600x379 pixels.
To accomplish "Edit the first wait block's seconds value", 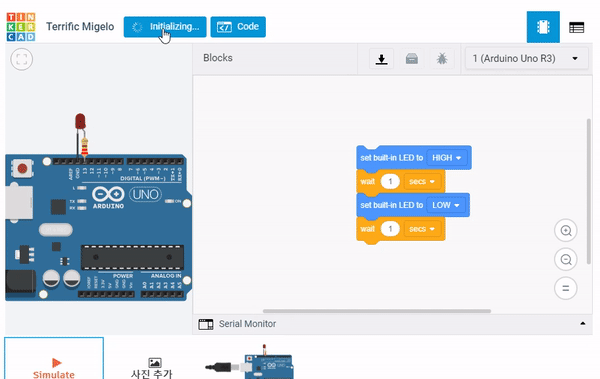I will click(x=390, y=181).
